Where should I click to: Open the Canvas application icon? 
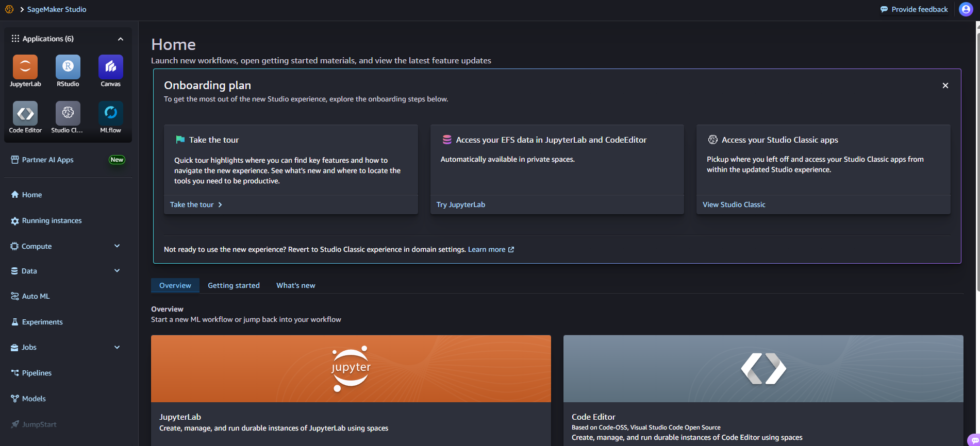coord(111,67)
